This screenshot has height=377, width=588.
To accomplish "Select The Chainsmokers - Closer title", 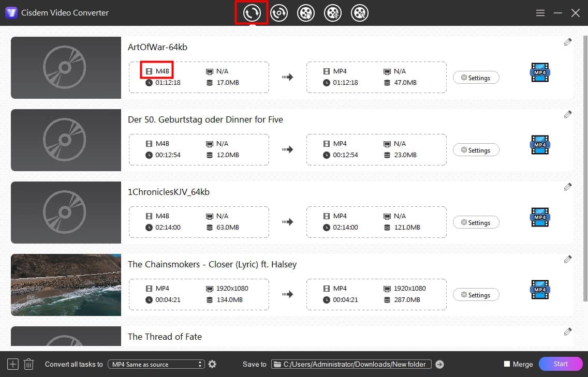I will coord(212,264).
